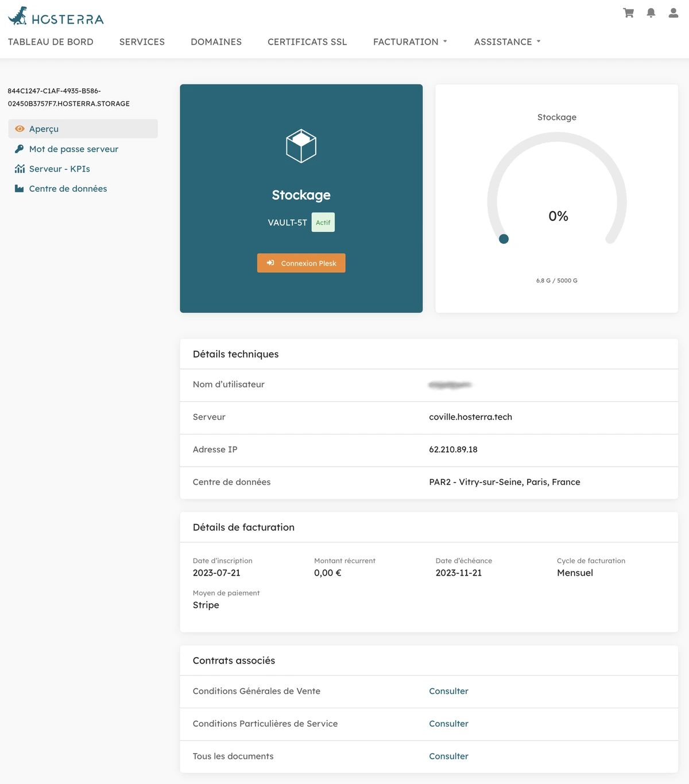Open the Services menu item
This screenshot has width=689, height=784.
tap(142, 42)
